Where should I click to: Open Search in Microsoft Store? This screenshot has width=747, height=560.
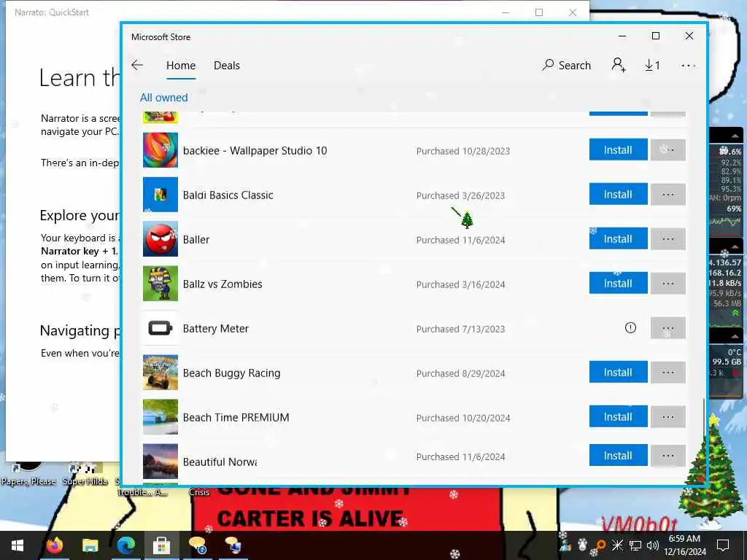click(566, 65)
